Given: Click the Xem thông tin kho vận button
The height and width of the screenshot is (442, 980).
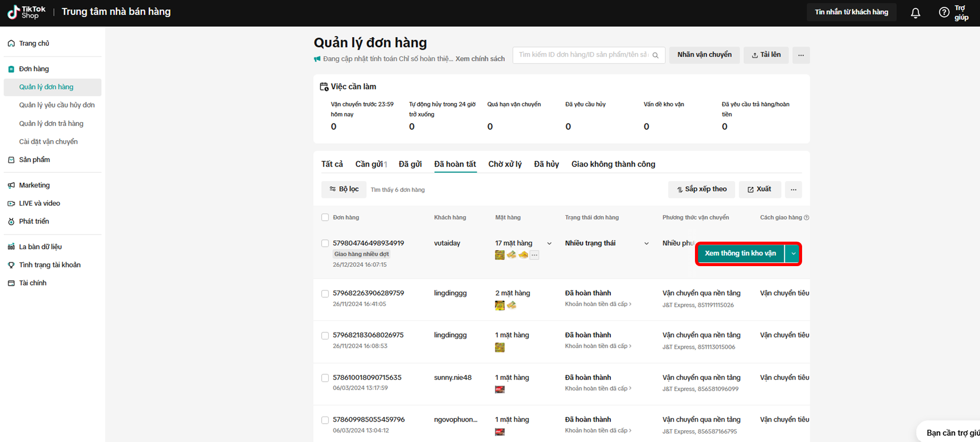Looking at the screenshot, I should [740, 253].
